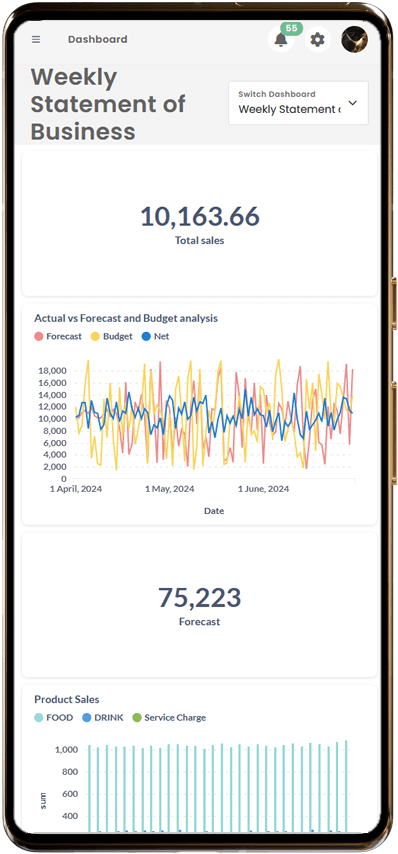398x854 pixels.
Task: Click the sum y-axis title
Action: point(43,800)
